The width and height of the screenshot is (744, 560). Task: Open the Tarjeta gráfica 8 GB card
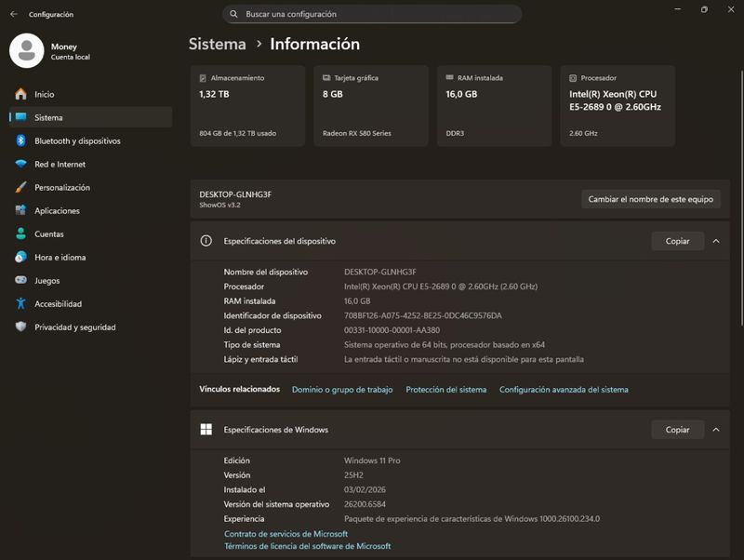click(370, 106)
